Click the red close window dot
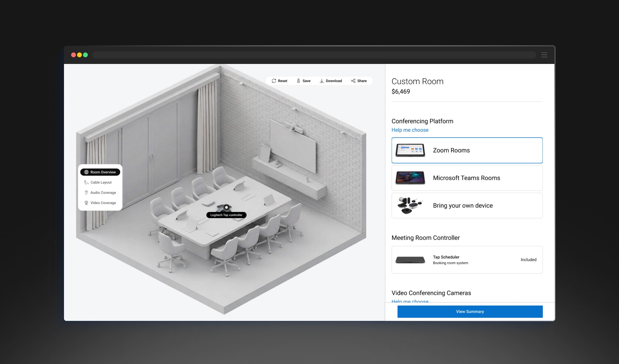Image resolution: width=619 pixels, height=364 pixels. click(74, 55)
